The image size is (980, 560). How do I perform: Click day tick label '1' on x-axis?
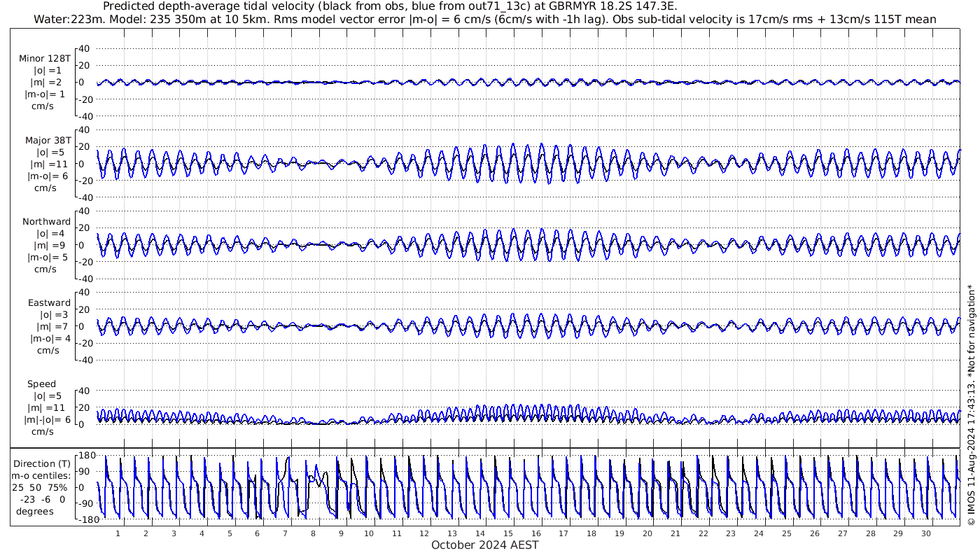[118, 533]
